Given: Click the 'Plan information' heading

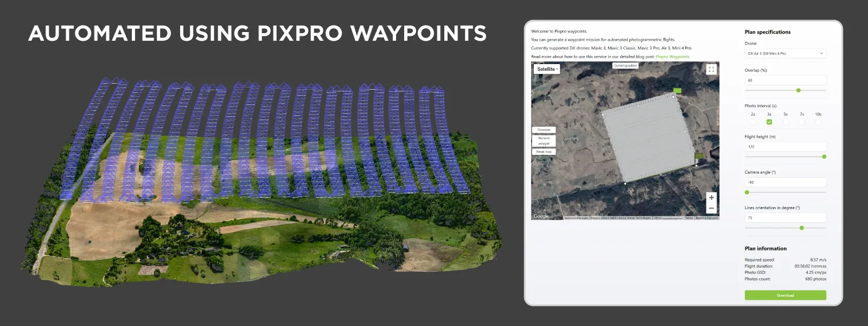Looking at the screenshot, I should [765, 248].
